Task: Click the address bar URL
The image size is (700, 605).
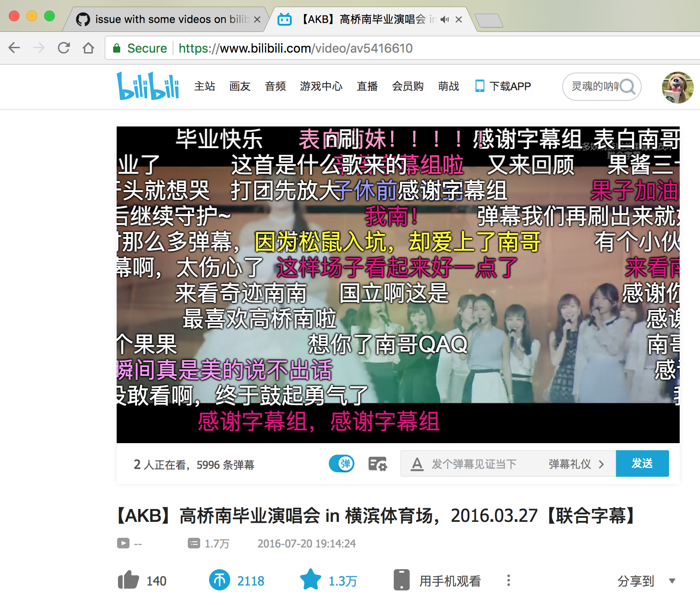Action: 295,48
